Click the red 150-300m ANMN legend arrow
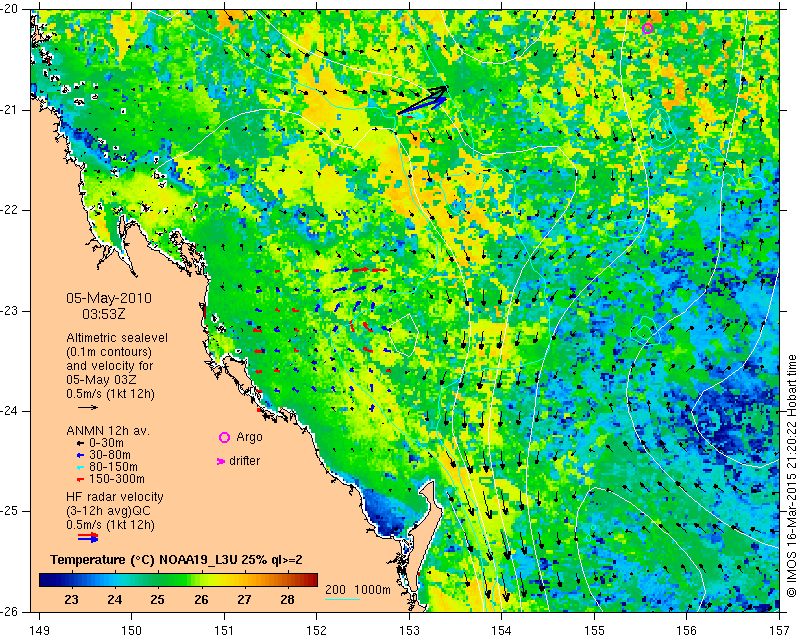Viewport: 800px width, 640px height. coord(80,480)
